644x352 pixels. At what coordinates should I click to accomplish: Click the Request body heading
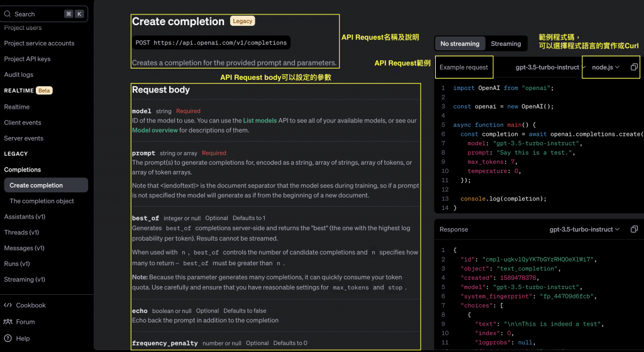click(x=161, y=89)
